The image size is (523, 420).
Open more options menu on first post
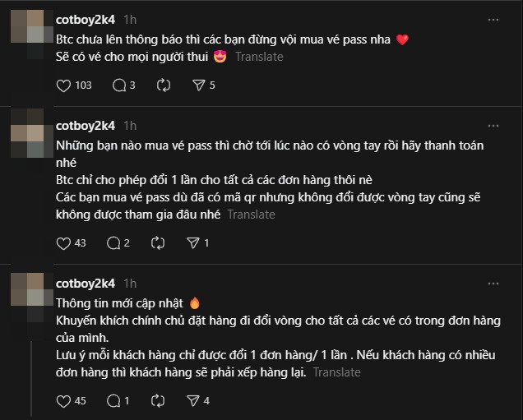pyautogui.click(x=493, y=18)
